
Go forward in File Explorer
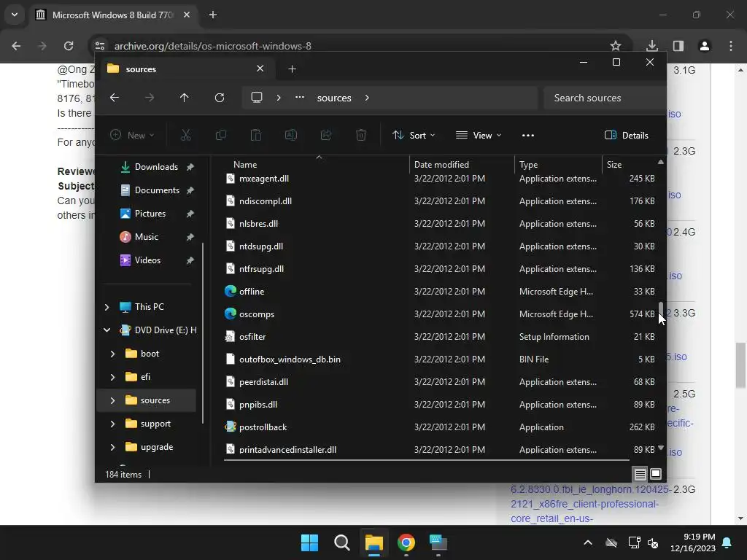[x=150, y=98]
